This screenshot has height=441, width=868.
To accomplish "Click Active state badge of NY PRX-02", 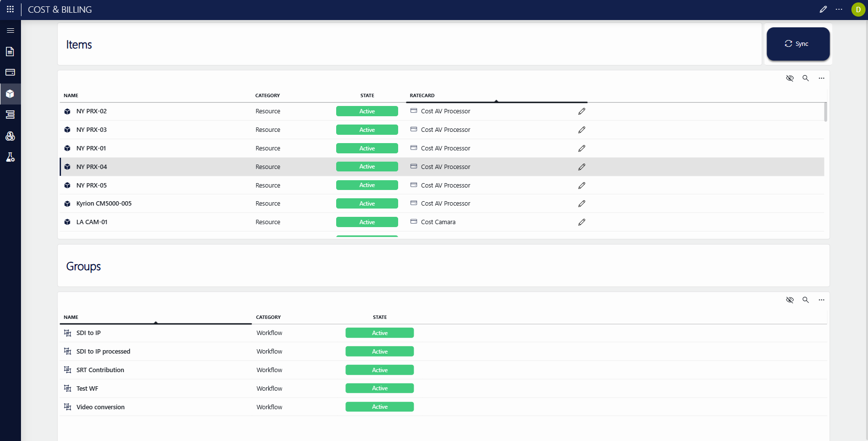I will [367, 111].
